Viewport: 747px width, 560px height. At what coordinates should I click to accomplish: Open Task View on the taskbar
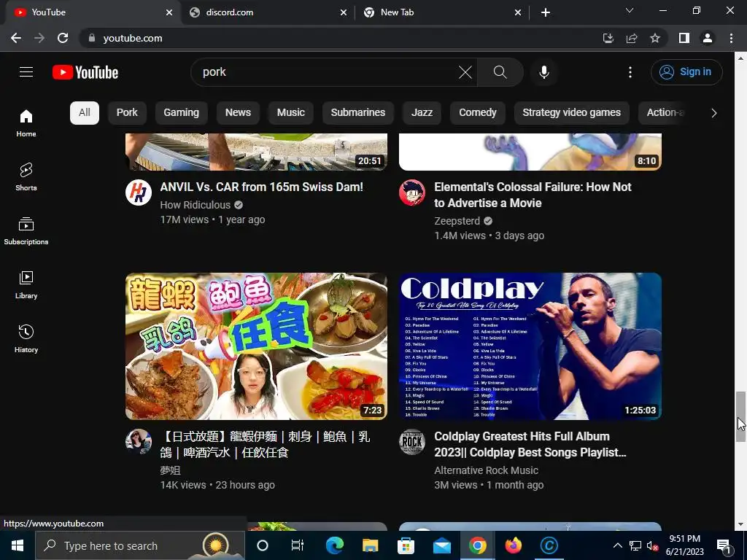[x=298, y=545]
